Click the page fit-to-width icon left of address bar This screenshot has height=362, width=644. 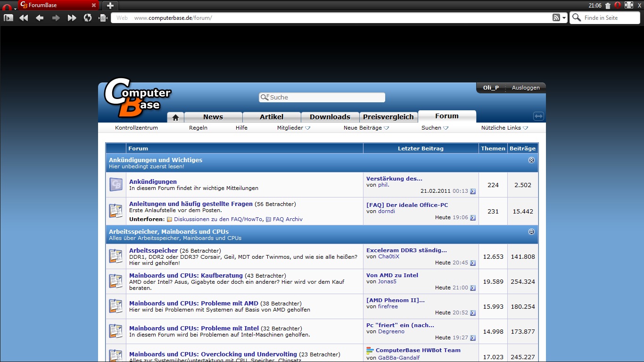click(103, 18)
